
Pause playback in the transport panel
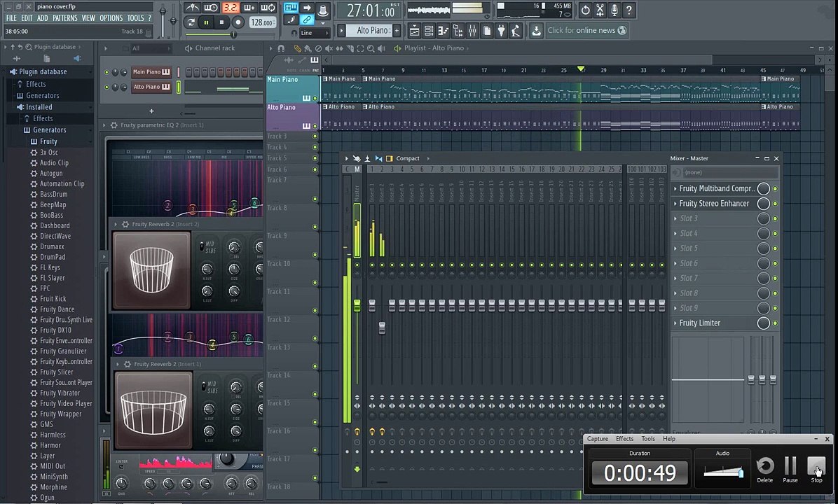[206, 22]
